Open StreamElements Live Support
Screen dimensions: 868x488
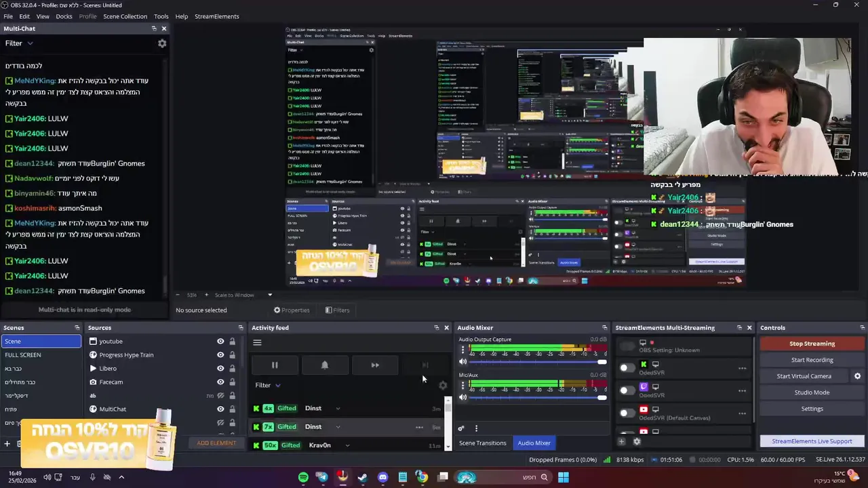pyautogui.click(x=812, y=441)
